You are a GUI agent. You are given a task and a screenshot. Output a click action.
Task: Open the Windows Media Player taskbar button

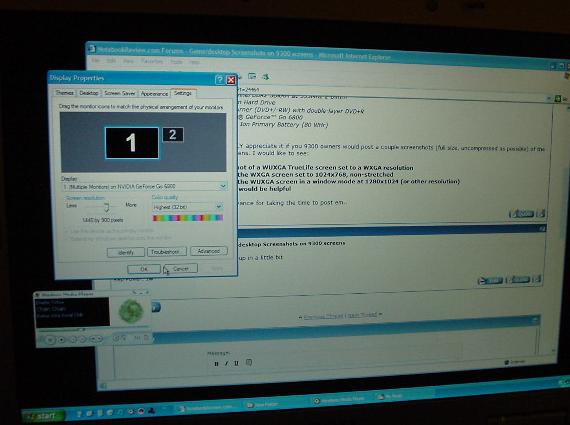pos(339,400)
